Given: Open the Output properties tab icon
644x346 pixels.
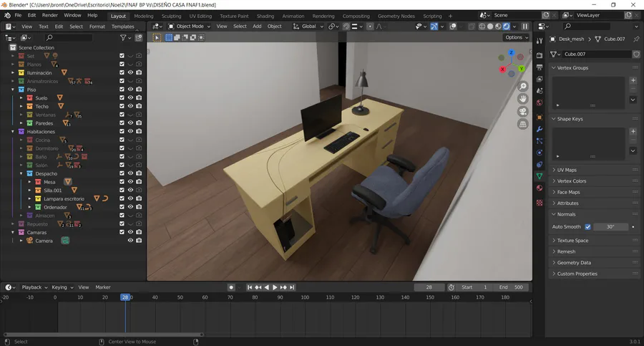Looking at the screenshot, I should pyautogui.click(x=540, y=67).
